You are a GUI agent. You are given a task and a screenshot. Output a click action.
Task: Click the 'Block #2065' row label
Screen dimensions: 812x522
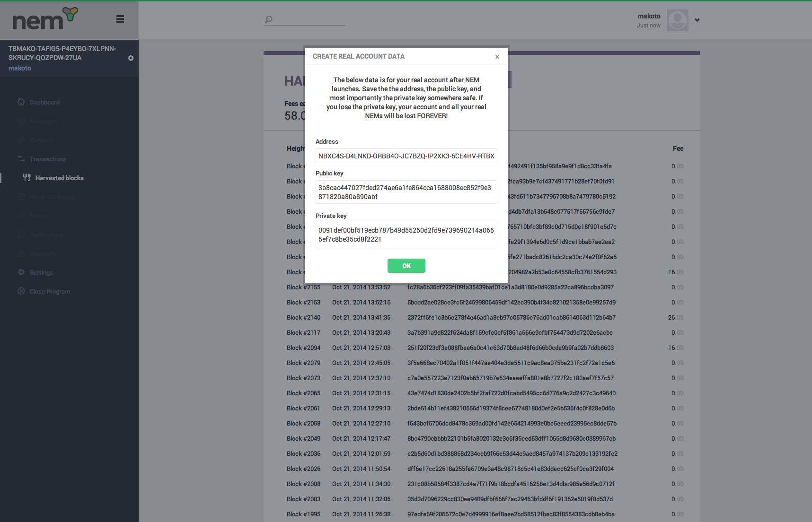(x=303, y=393)
